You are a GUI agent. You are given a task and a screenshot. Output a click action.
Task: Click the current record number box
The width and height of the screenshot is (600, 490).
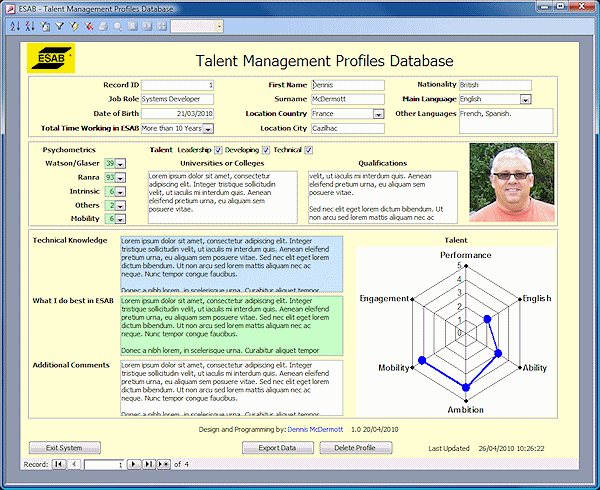pos(104,464)
